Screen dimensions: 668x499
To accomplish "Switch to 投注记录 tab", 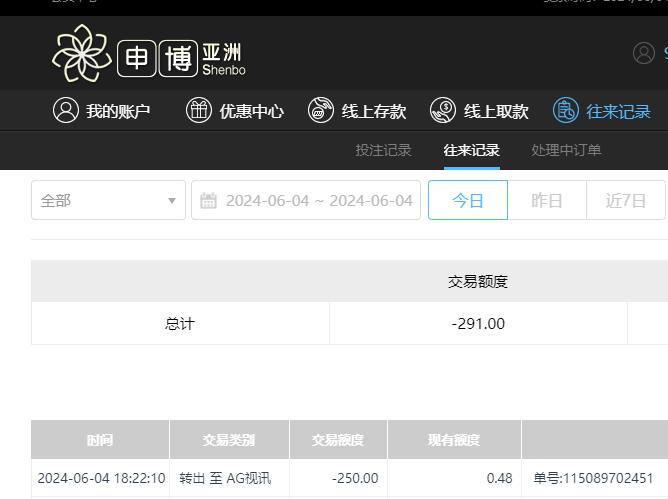I will coord(383,150).
